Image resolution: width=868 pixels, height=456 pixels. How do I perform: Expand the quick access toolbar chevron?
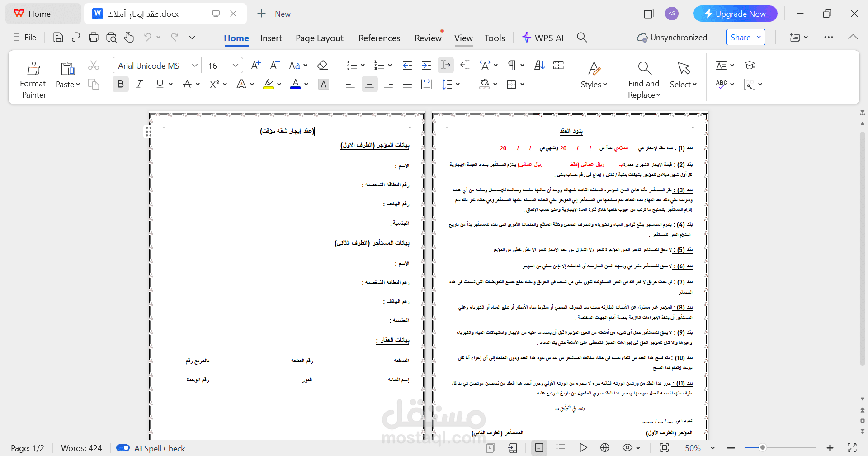192,38
